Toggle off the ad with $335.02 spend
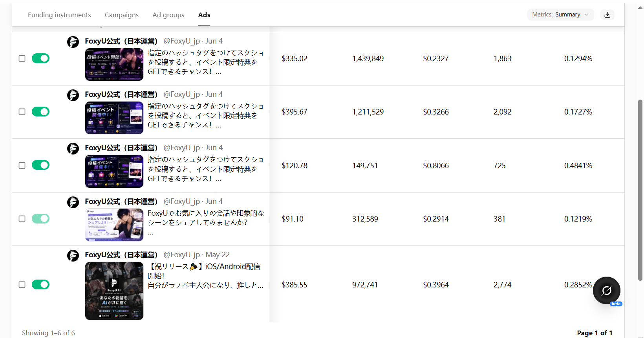The width and height of the screenshot is (644, 338). [x=40, y=58]
